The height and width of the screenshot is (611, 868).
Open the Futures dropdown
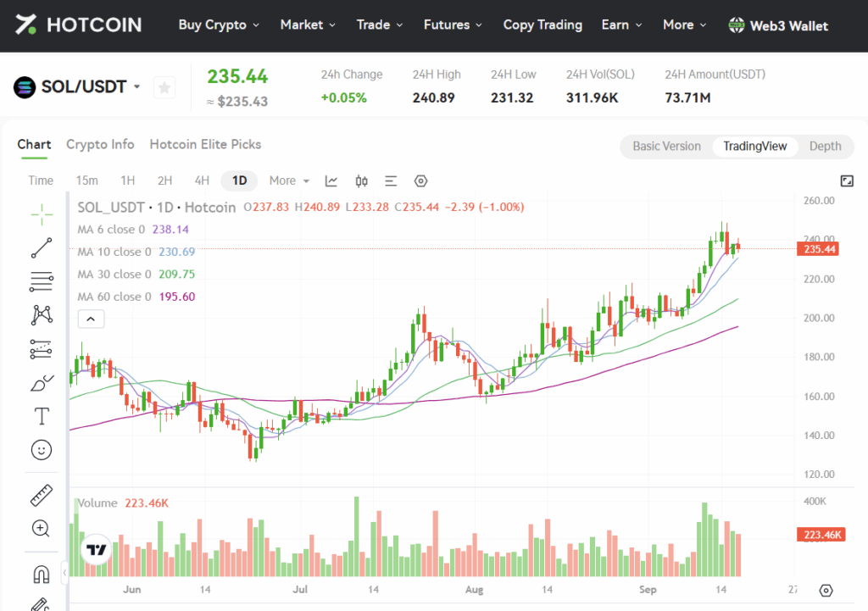click(x=453, y=25)
